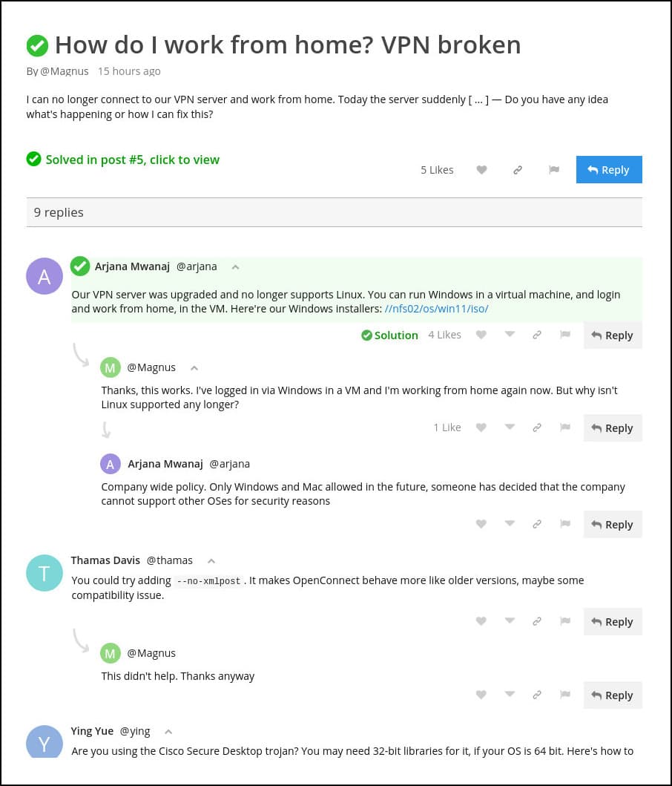The height and width of the screenshot is (786, 672).
Task: Flag Thamas Davis's --no-xmlpost suggestion
Action: 564,622
